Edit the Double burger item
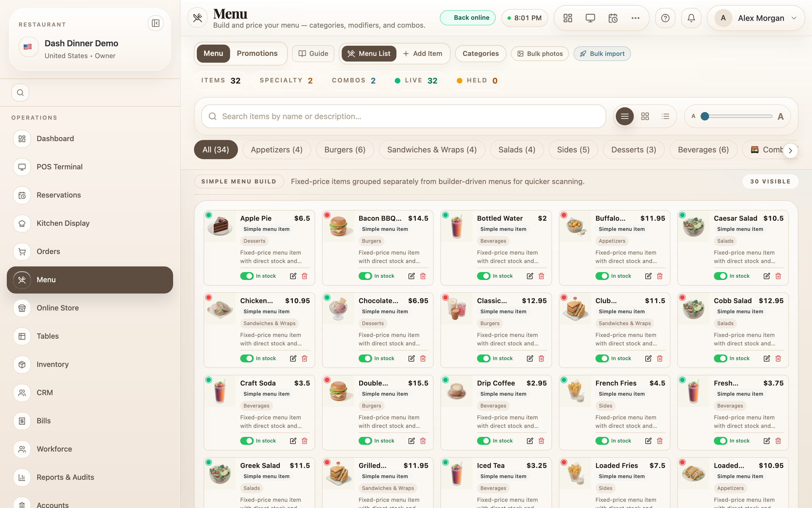This screenshot has width=812, height=508. click(x=411, y=441)
